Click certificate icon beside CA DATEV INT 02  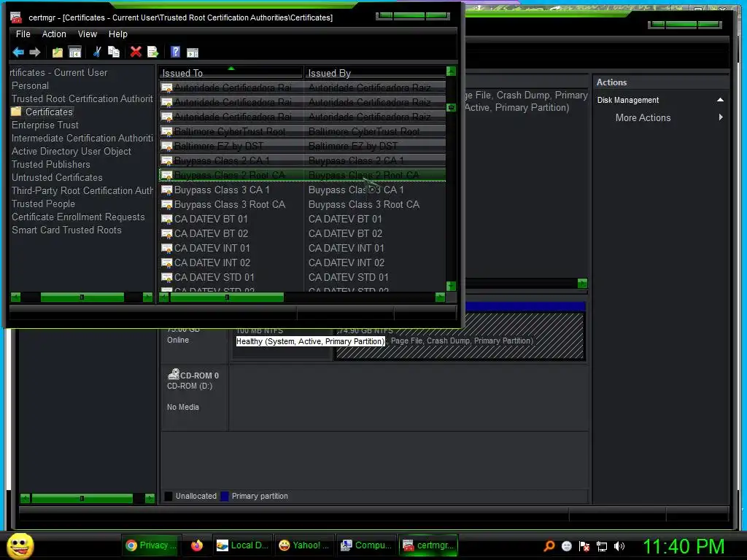click(166, 262)
